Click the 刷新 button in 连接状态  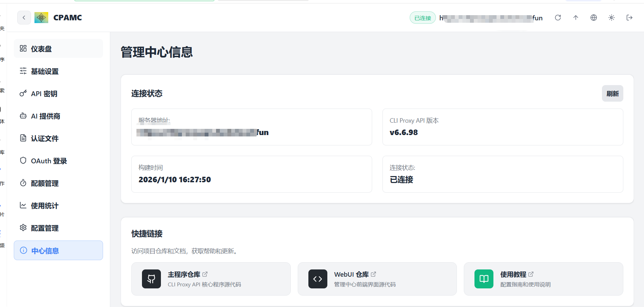612,93
